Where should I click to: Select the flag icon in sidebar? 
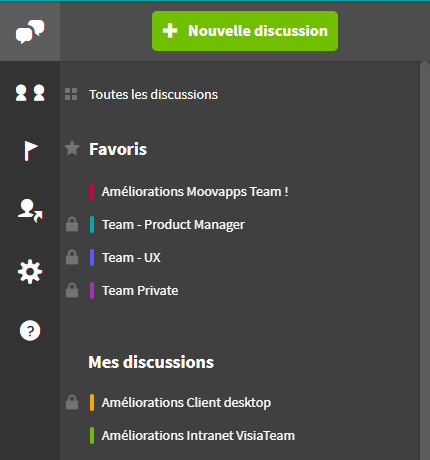[31, 151]
